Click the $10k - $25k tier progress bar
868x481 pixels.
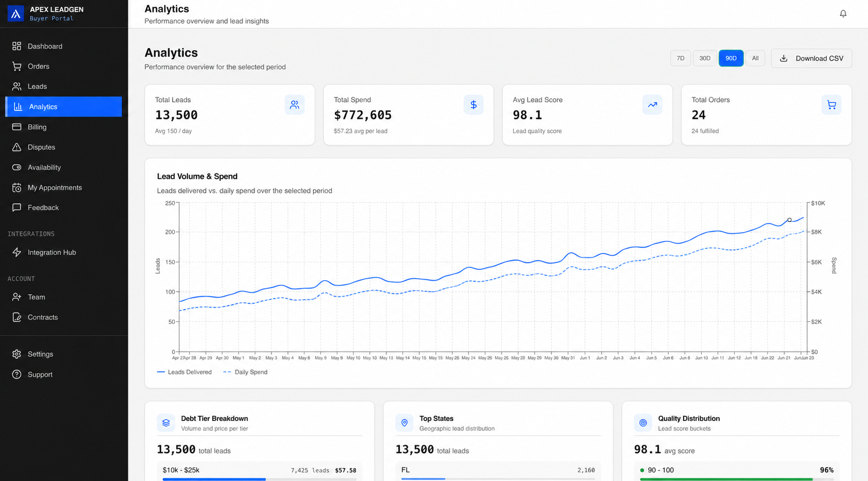coord(260,479)
